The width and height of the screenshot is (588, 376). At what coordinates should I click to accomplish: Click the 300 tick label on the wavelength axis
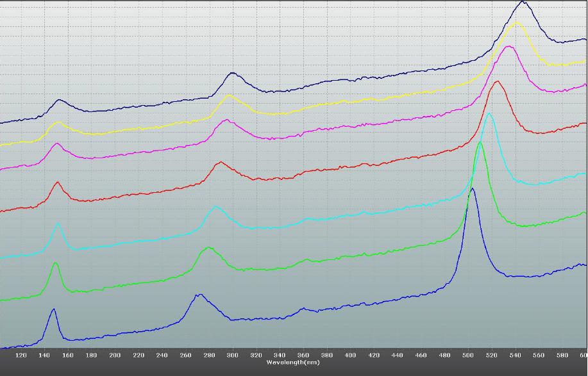pos(232,355)
